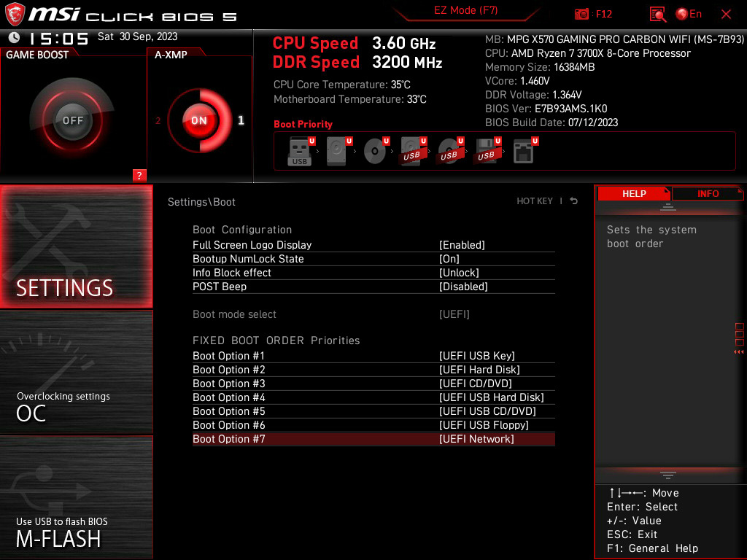This screenshot has height=560, width=747.
Task: Select the USB Hard Disk boot priority icon
Action: (x=413, y=151)
